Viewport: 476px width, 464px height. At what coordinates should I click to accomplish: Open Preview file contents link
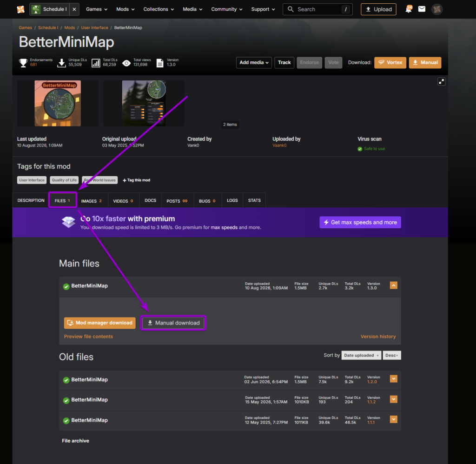88,337
